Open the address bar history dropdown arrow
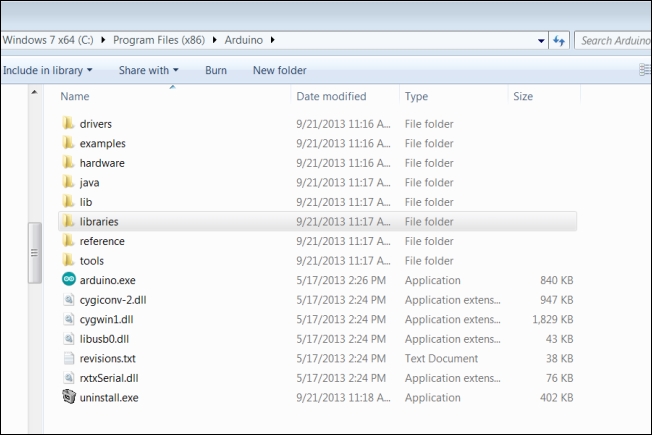Screen dimensions: 652x435 541,41
